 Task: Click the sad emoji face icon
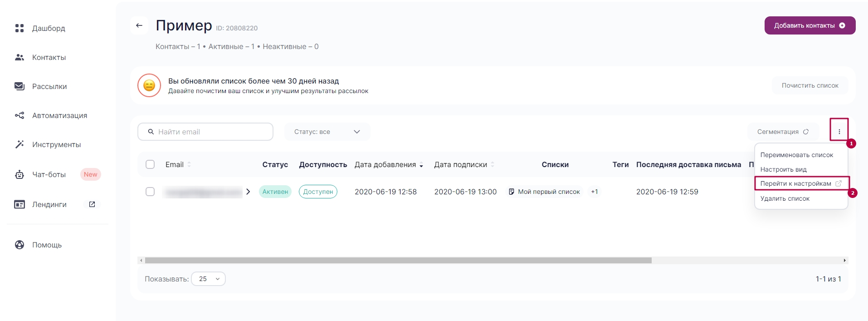pyautogui.click(x=149, y=85)
